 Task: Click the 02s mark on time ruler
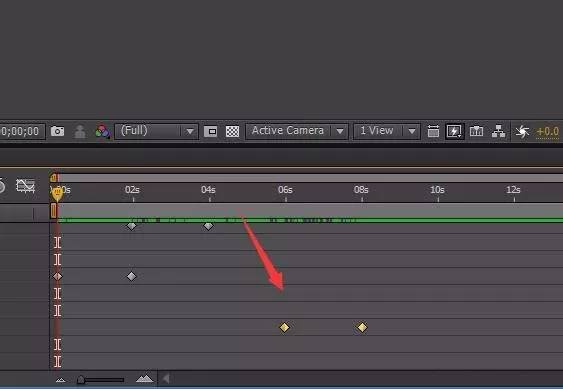132,190
